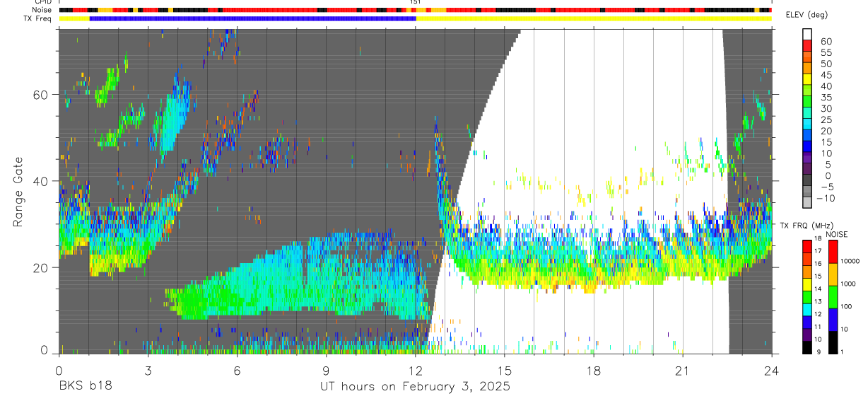Click the 15 tick label on UT hours axis
Viewport: 868px width, 401px height.
click(504, 371)
